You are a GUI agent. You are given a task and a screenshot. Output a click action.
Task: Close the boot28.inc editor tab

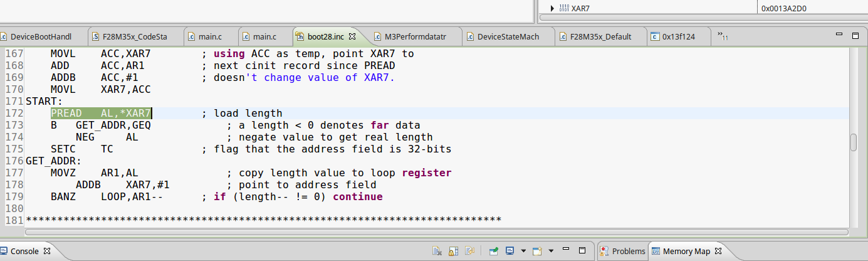tap(352, 36)
